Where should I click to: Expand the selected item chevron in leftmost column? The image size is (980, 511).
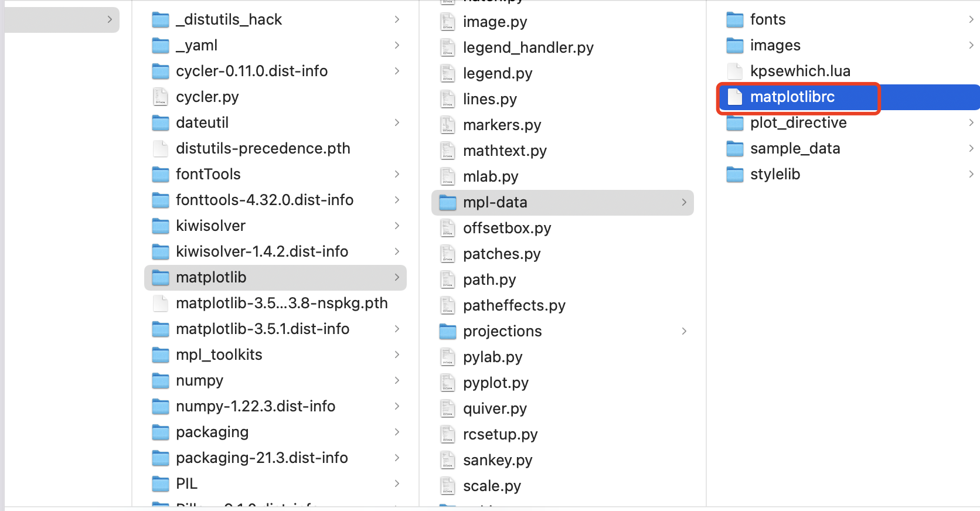[110, 19]
